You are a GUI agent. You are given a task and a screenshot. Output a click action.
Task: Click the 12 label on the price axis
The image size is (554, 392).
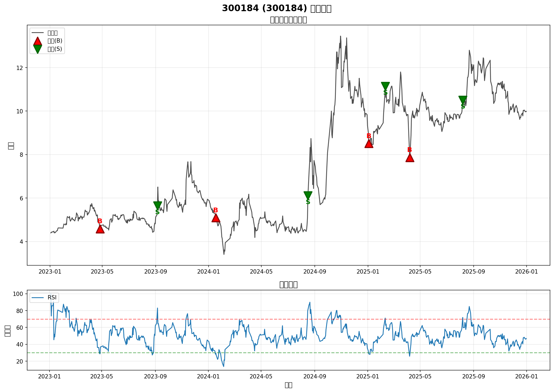tap(20, 68)
